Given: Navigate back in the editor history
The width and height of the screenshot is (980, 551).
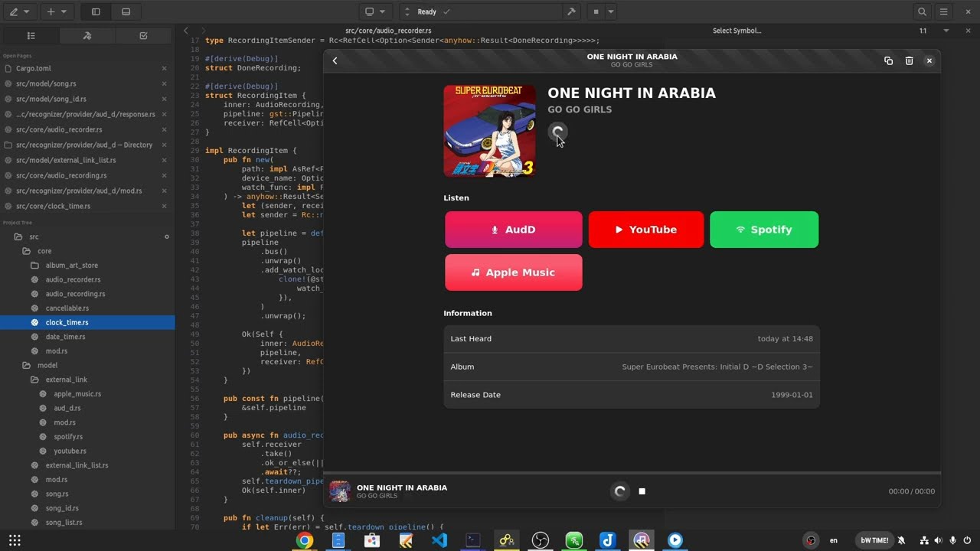Looking at the screenshot, I should (x=185, y=31).
